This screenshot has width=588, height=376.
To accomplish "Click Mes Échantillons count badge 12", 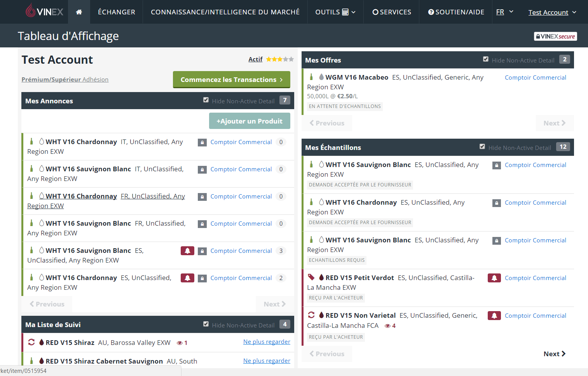I will pos(563,147).
